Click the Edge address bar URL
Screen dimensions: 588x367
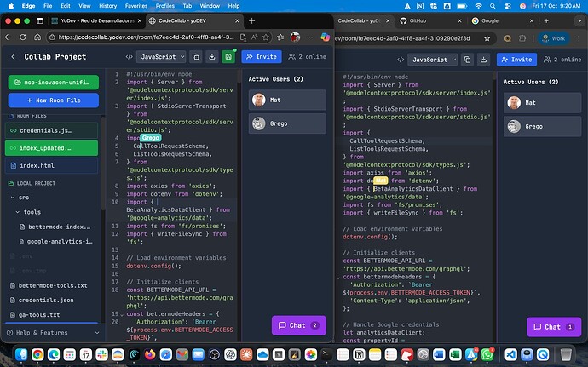[x=147, y=37]
